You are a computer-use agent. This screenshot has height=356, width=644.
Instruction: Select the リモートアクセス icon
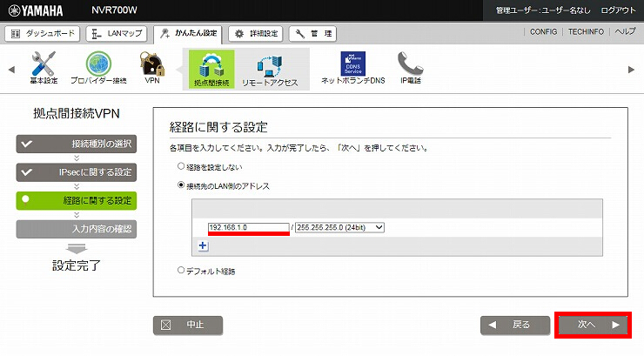click(x=270, y=71)
